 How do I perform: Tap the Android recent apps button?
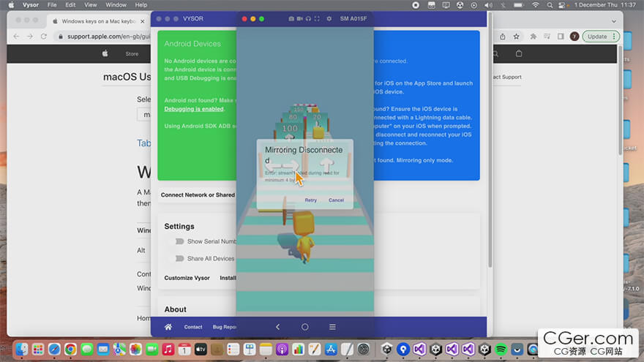click(332, 327)
